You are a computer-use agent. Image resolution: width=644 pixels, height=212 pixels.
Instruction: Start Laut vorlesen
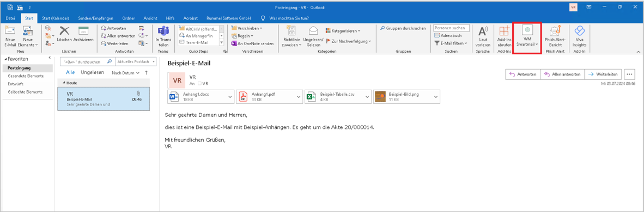[483, 36]
